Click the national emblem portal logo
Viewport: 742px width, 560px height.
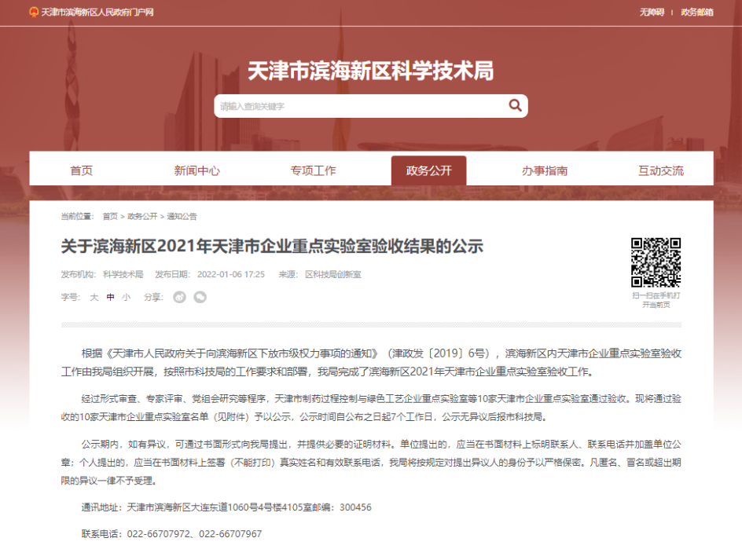pos(33,13)
